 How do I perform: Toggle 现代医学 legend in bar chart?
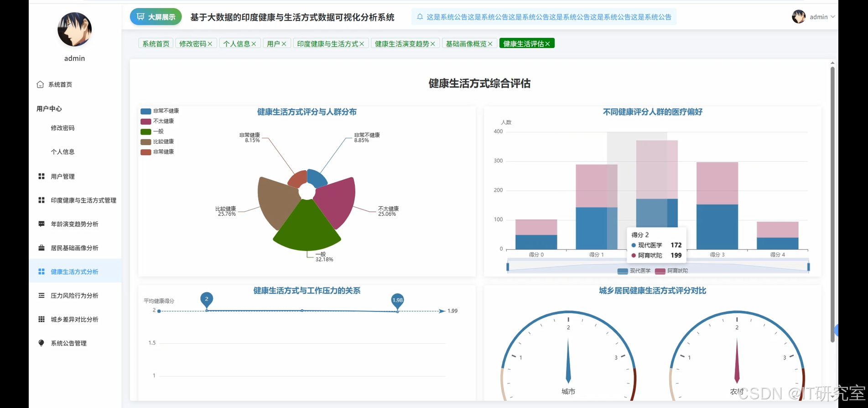(634, 271)
